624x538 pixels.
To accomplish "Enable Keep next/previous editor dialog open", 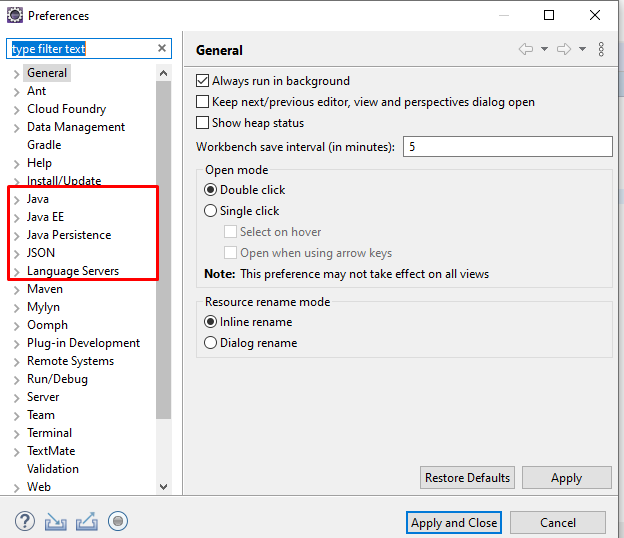I will pos(202,102).
